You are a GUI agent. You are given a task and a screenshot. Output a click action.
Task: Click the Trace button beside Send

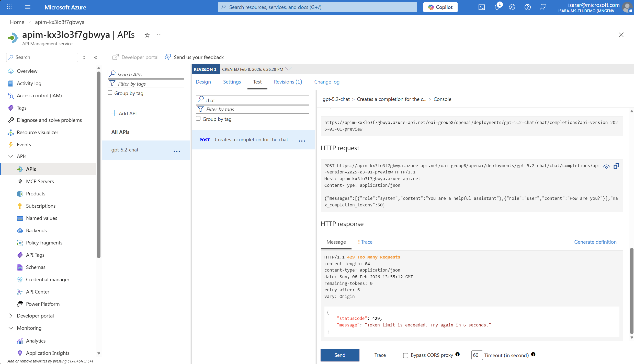pos(380,355)
